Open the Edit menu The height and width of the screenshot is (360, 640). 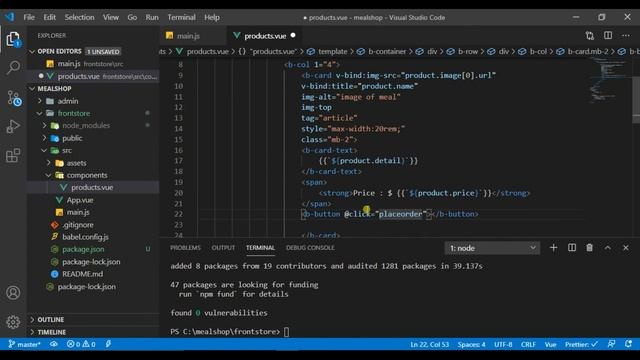(x=49, y=17)
